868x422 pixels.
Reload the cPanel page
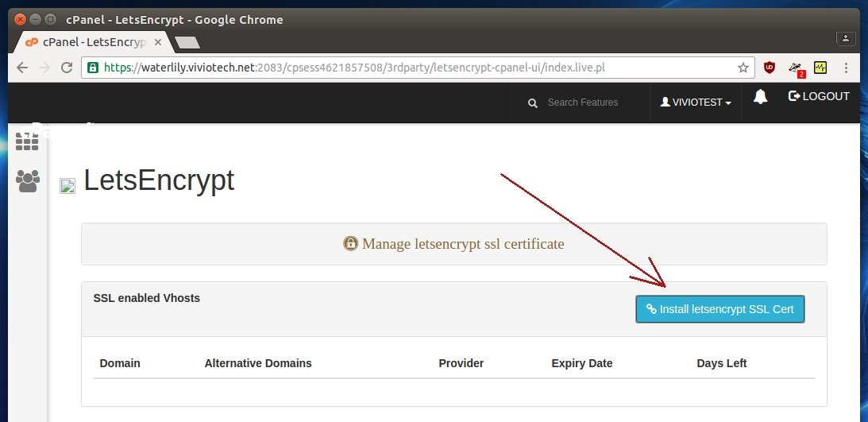pos(67,68)
